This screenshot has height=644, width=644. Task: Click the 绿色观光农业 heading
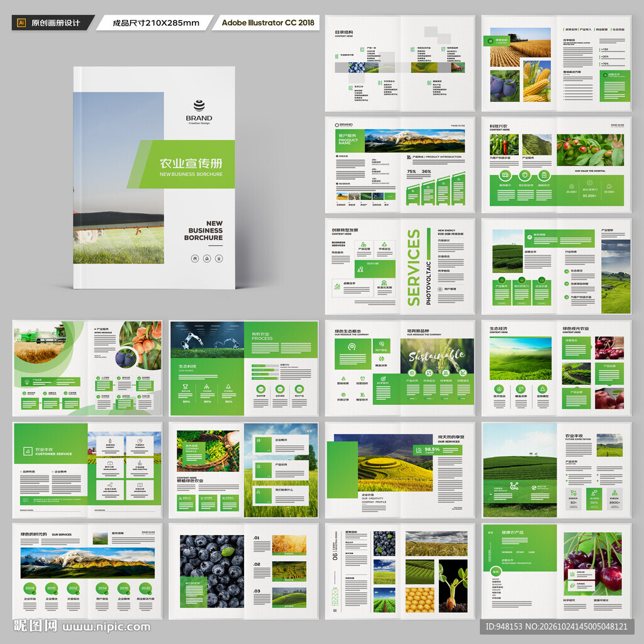(575, 328)
